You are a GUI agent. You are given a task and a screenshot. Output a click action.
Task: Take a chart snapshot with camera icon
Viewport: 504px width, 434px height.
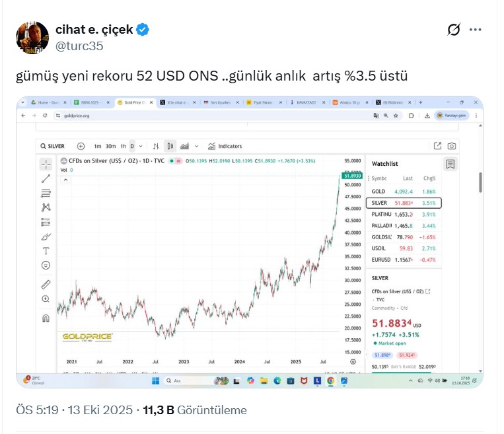tap(451, 146)
